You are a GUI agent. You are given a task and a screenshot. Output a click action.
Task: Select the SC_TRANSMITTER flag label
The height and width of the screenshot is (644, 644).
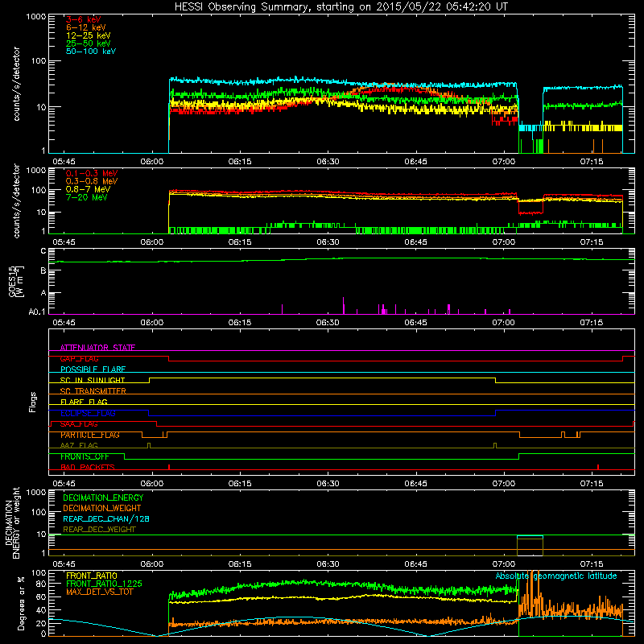pos(93,391)
